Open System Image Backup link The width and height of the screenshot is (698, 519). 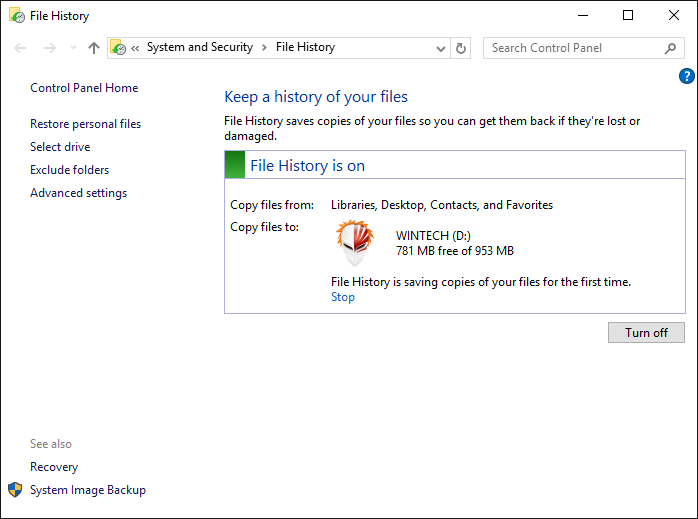tap(88, 490)
